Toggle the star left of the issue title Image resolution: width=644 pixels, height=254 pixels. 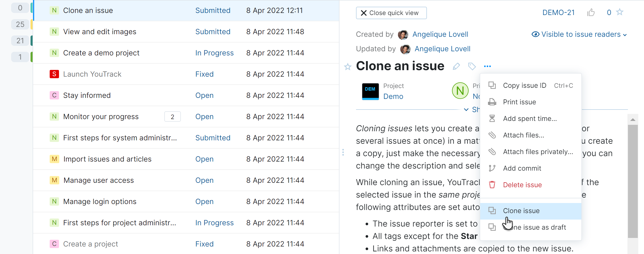tap(348, 67)
